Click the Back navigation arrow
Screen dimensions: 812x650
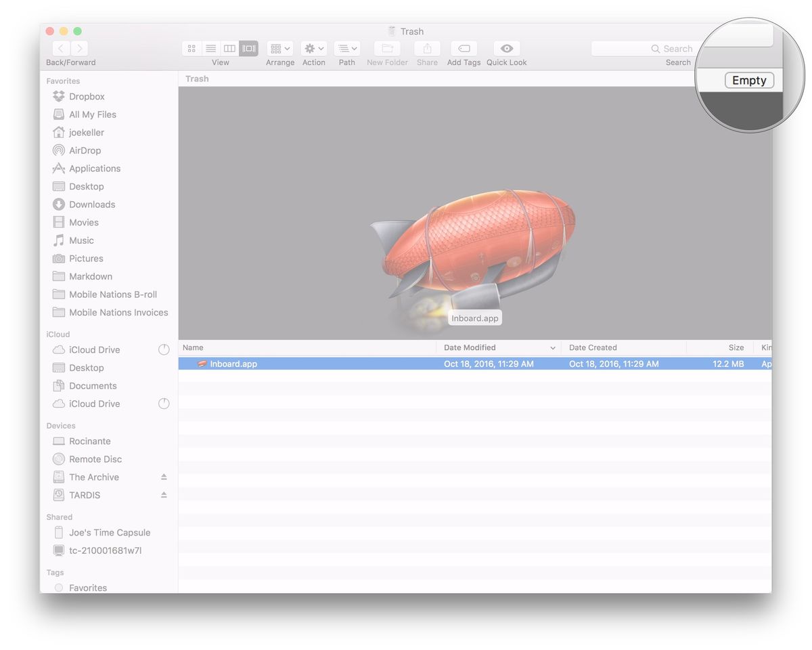pos(60,48)
